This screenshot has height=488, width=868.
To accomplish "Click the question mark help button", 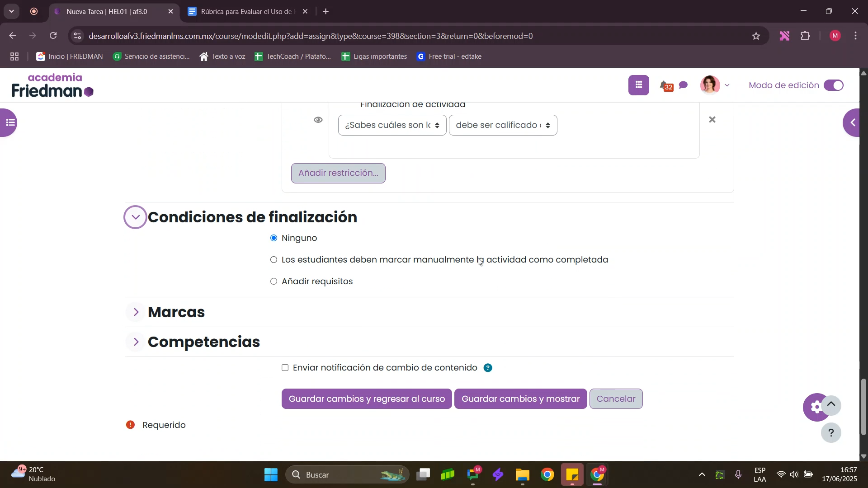I will tap(831, 433).
